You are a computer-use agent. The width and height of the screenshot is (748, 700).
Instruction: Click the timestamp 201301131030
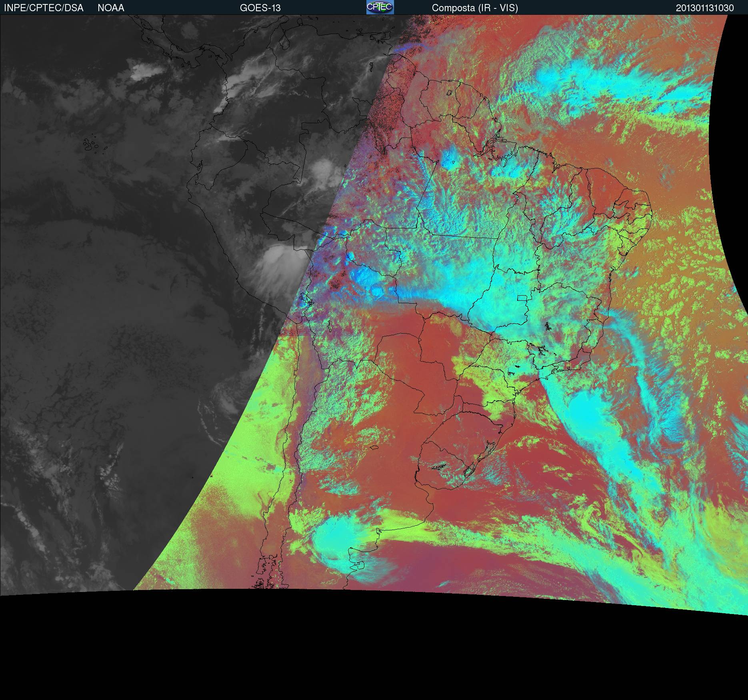pyautogui.click(x=705, y=8)
